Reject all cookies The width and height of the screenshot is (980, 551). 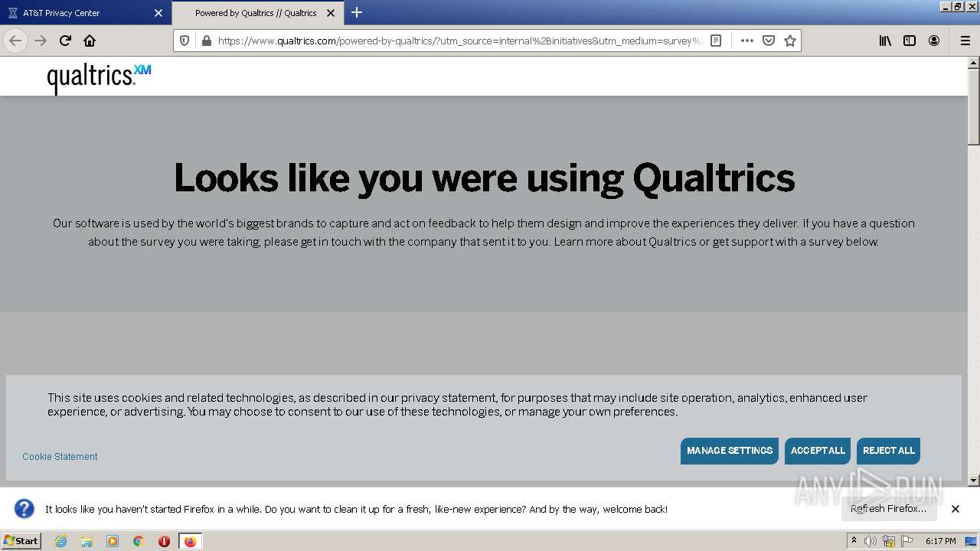coord(889,451)
